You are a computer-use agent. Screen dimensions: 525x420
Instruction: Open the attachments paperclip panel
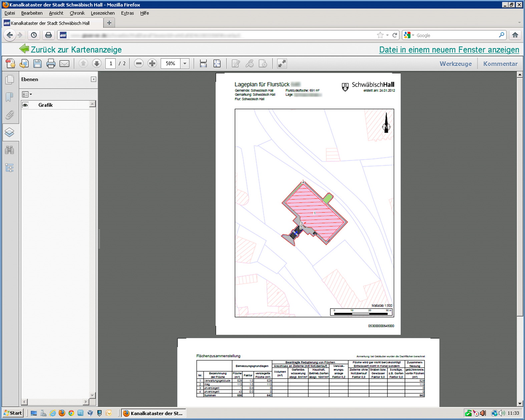pyautogui.click(x=10, y=115)
